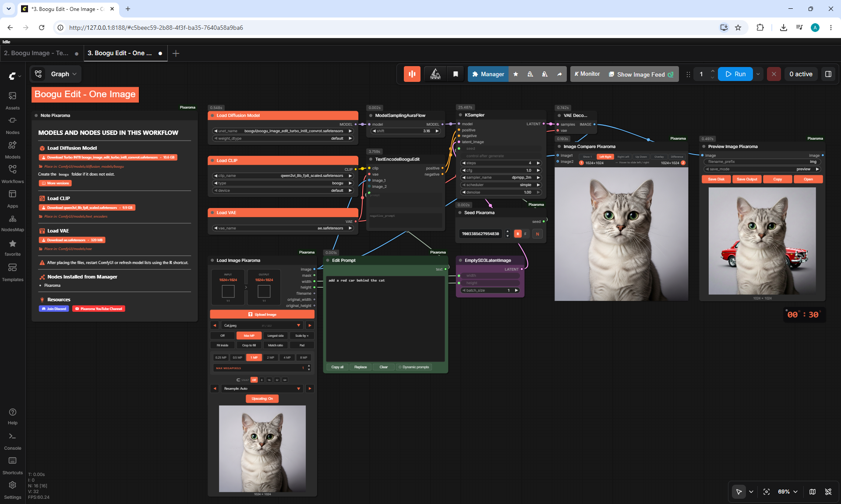The height and width of the screenshot is (504, 841).
Task: Open the favorite sidebar panel
Action: pos(12,247)
